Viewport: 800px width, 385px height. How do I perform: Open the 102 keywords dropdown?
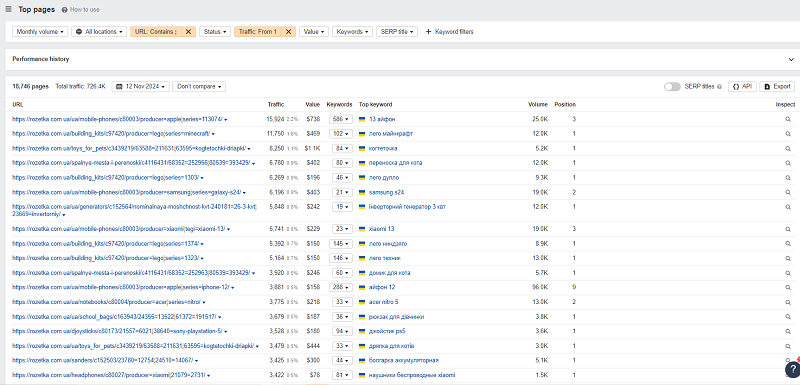341,134
